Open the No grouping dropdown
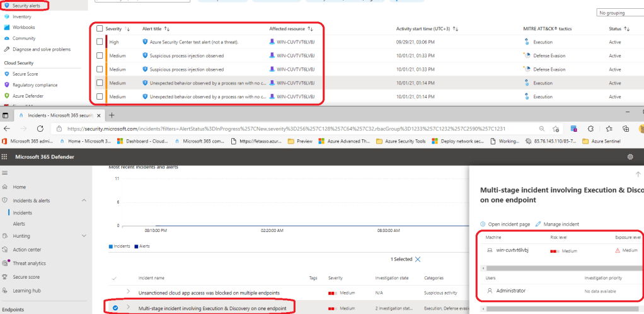Screen dimensions: 644x314 (x=620, y=13)
